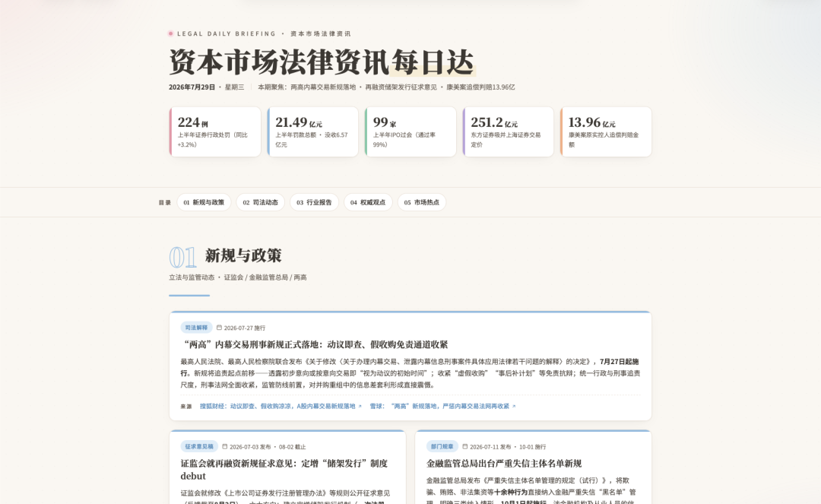Click the 部门规章 tag label
Image resolution: width=821 pixels, height=504 pixels.
click(x=442, y=446)
